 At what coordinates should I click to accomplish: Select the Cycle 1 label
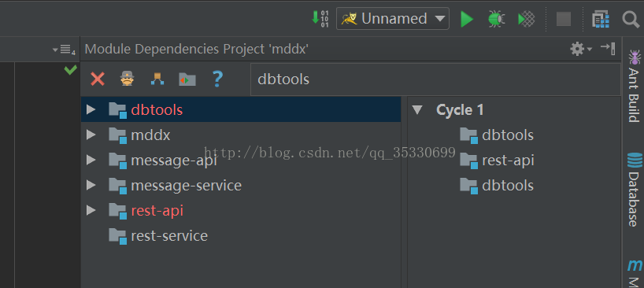point(460,109)
